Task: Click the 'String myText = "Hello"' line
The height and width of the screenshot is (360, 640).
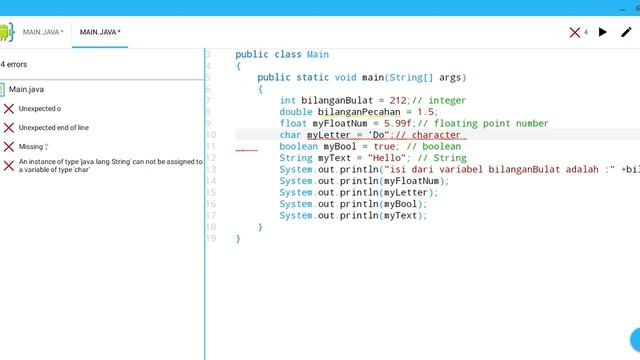Action: tap(373, 158)
